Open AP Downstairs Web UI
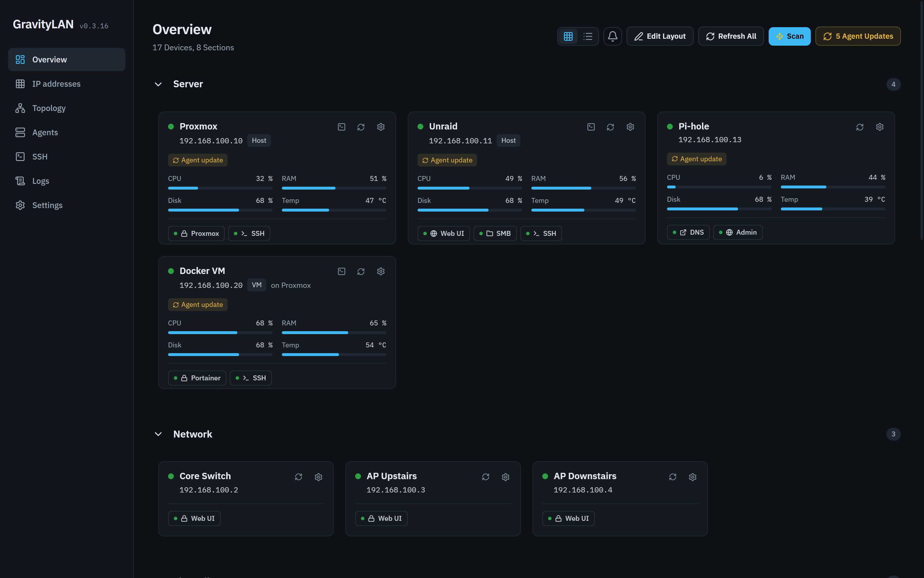The width and height of the screenshot is (924, 578). [568, 519]
